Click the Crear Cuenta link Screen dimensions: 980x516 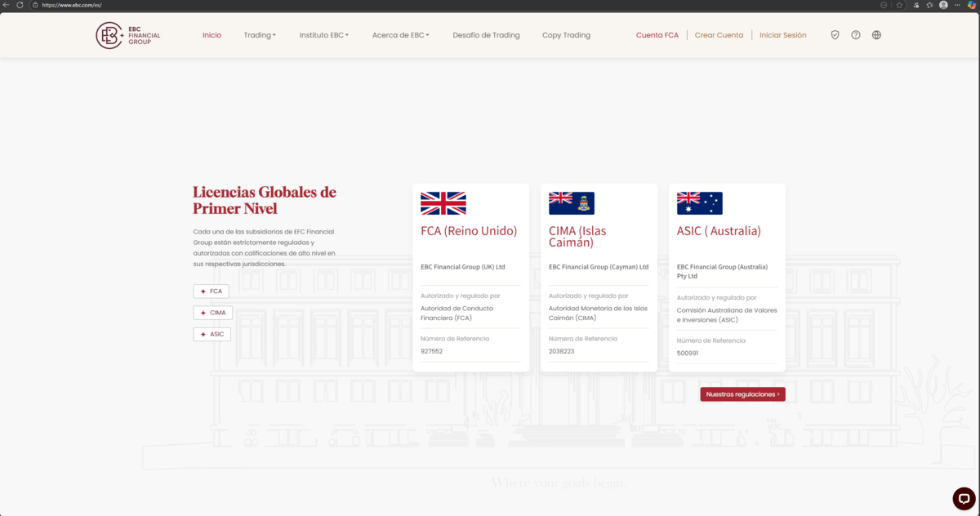[x=719, y=35]
